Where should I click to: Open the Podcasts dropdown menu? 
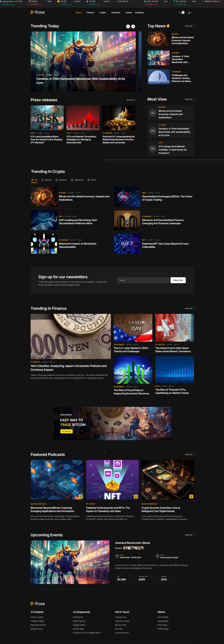[116, 13]
